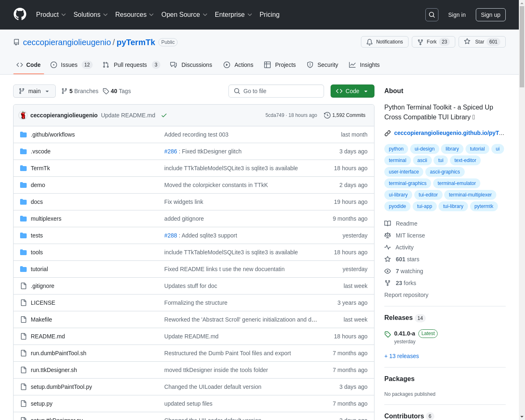
Task: Click the TermTk folder icon
Action: 23,168
